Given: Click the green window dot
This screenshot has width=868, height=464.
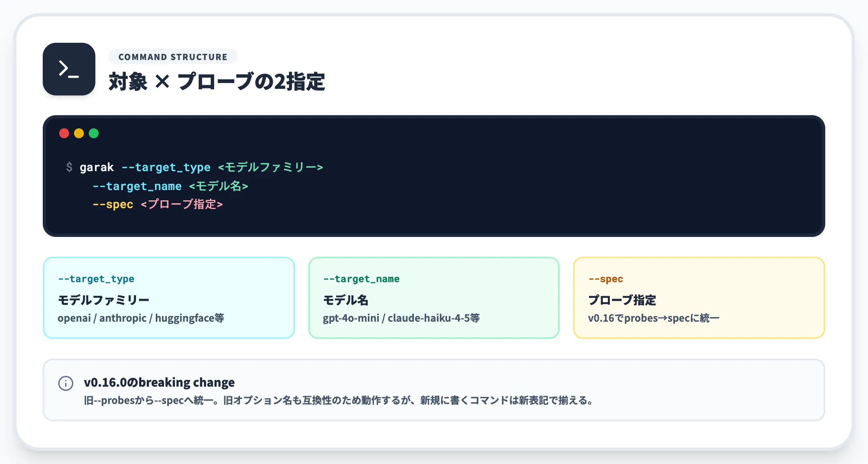Looking at the screenshot, I should click(x=94, y=133).
